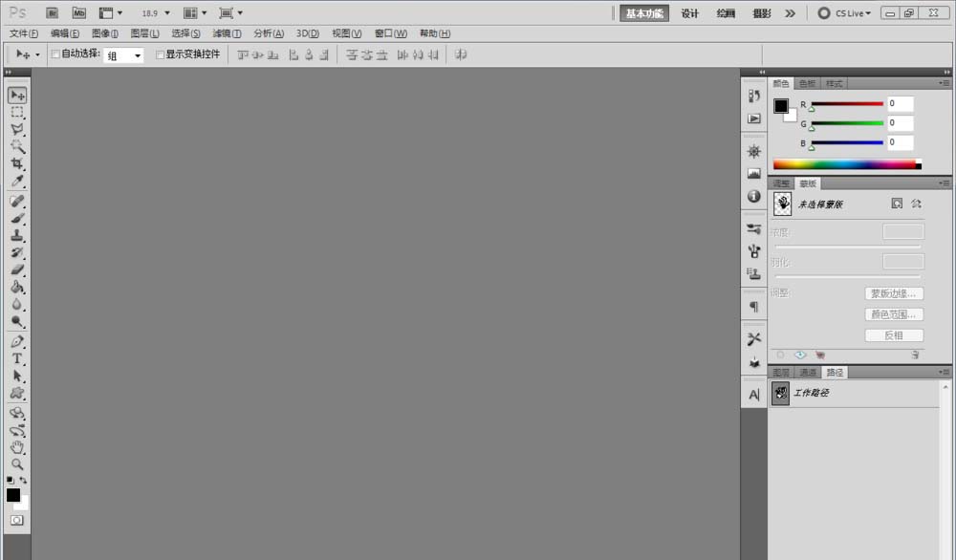Select the Hand tool
956x560 pixels.
click(17, 447)
